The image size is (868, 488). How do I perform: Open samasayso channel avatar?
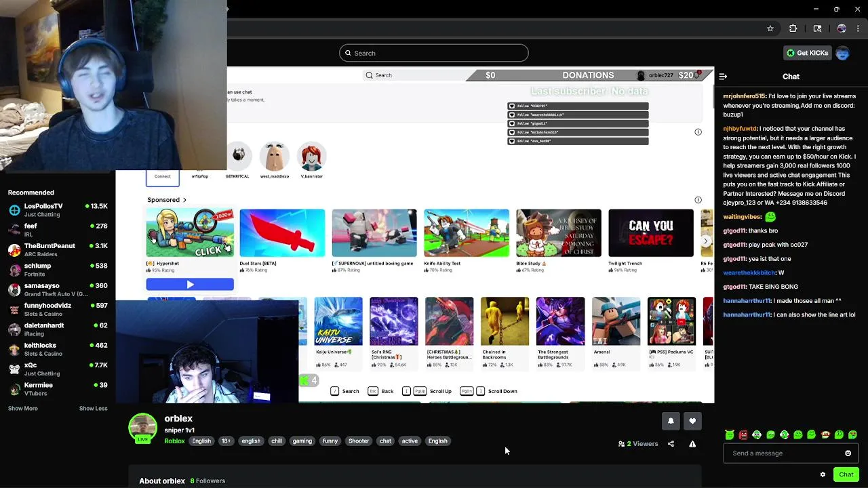click(x=14, y=289)
